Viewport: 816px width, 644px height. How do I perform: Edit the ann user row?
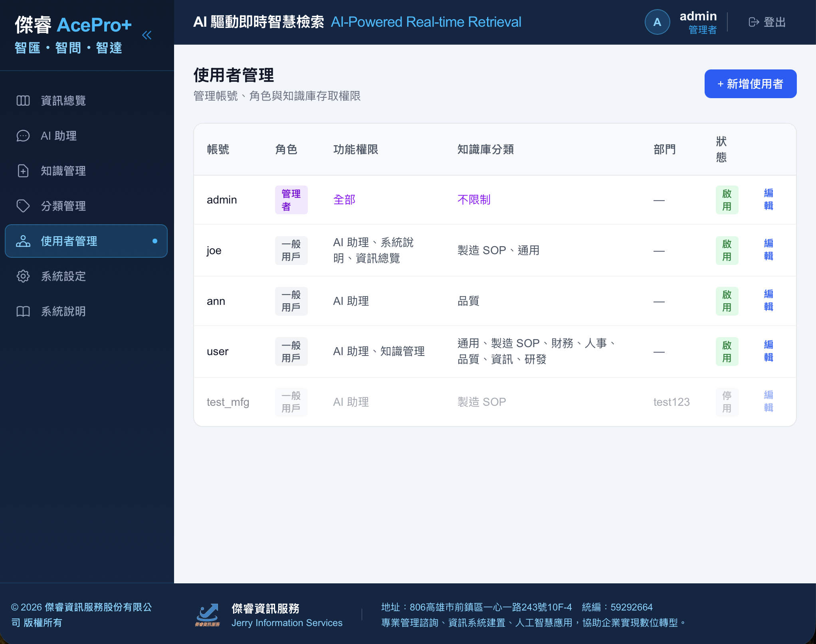click(x=768, y=300)
